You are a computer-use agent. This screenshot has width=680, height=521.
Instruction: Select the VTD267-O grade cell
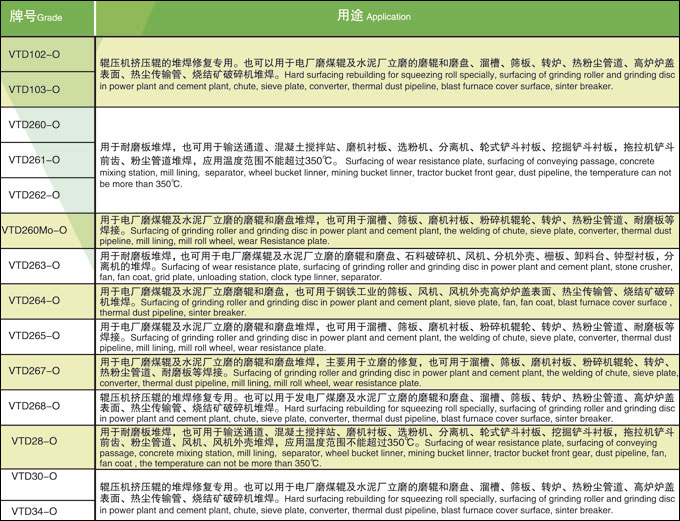pos(47,370)
